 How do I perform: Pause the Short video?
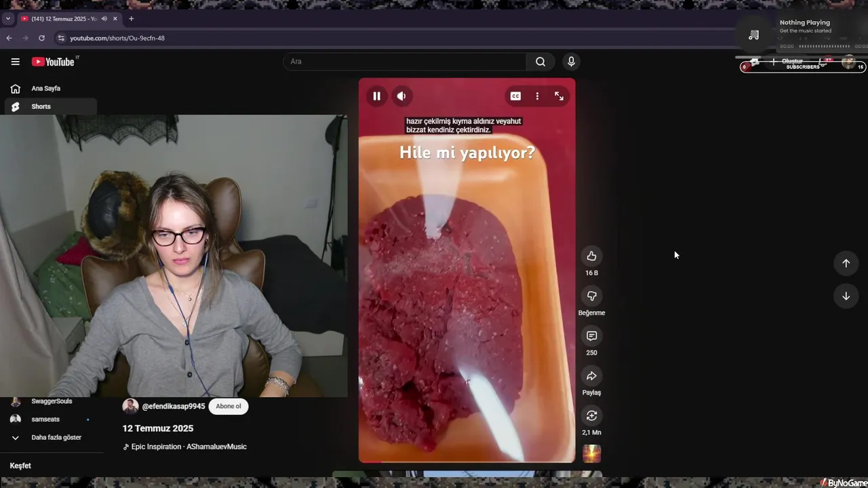tap(376, 96)
